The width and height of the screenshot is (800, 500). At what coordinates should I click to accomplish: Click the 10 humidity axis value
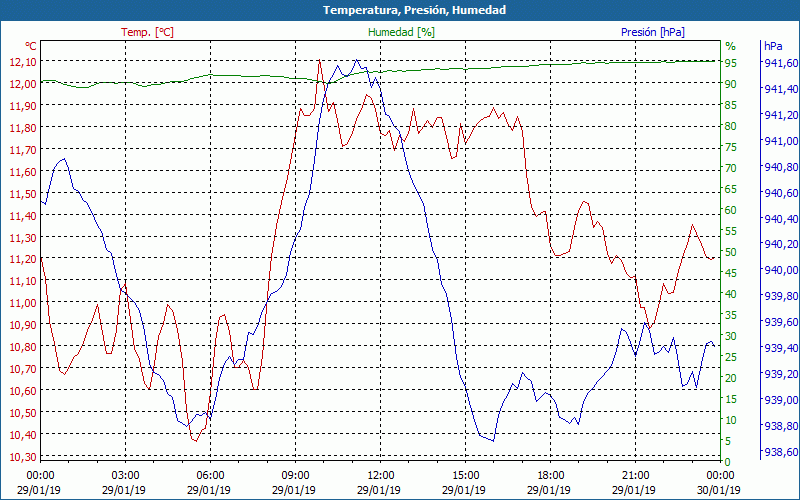coord(731,419)
